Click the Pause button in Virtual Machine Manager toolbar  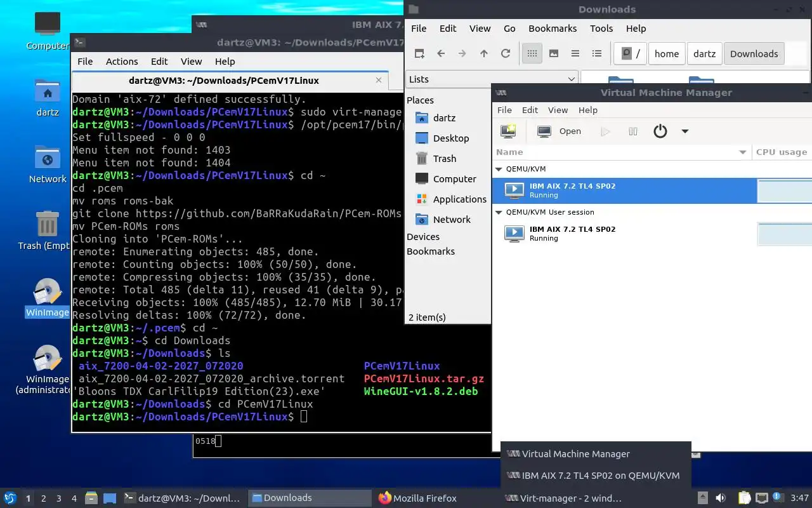[633, 131]
